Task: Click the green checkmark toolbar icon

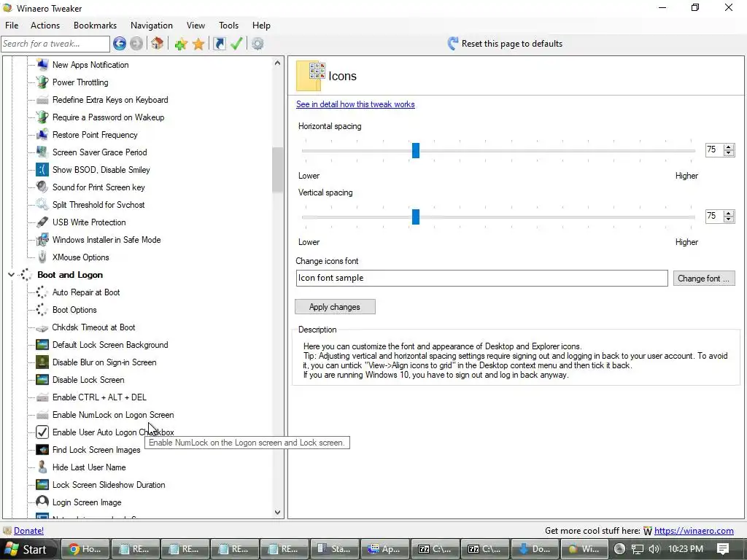Action: point(236,44)
